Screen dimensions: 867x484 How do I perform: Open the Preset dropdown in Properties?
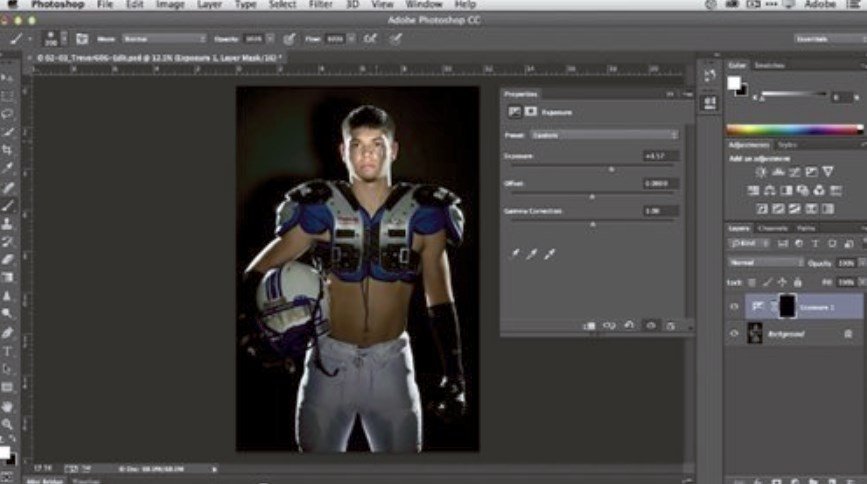click(604, 135)
